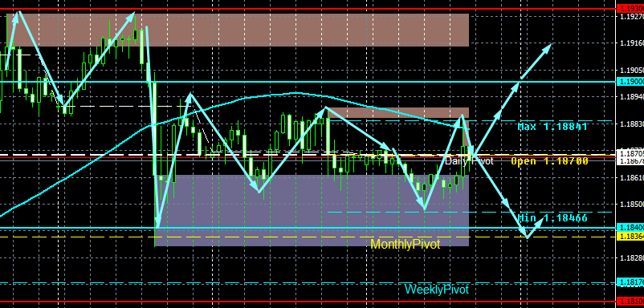Select the large brown resistance zone rectangle
Screen dimensions: 644x308
pyautogui.click(x=238, y=30)
